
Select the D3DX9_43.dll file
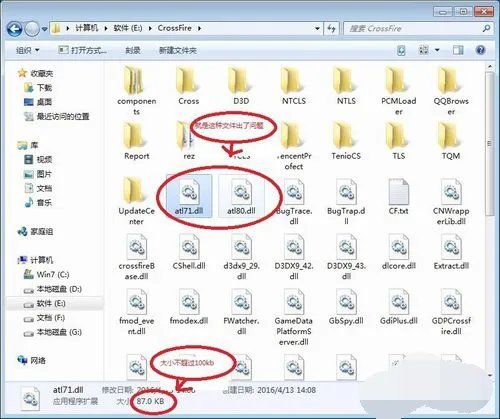(346, 257)
